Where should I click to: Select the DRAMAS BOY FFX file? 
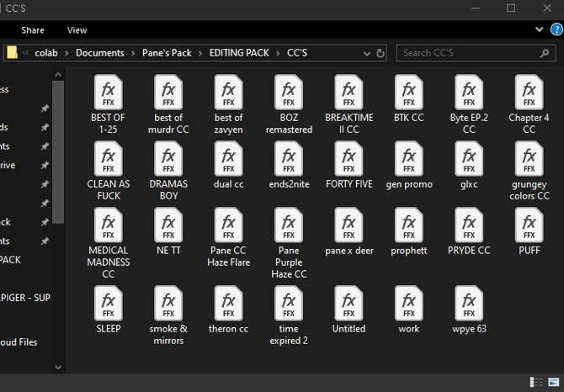168,171
